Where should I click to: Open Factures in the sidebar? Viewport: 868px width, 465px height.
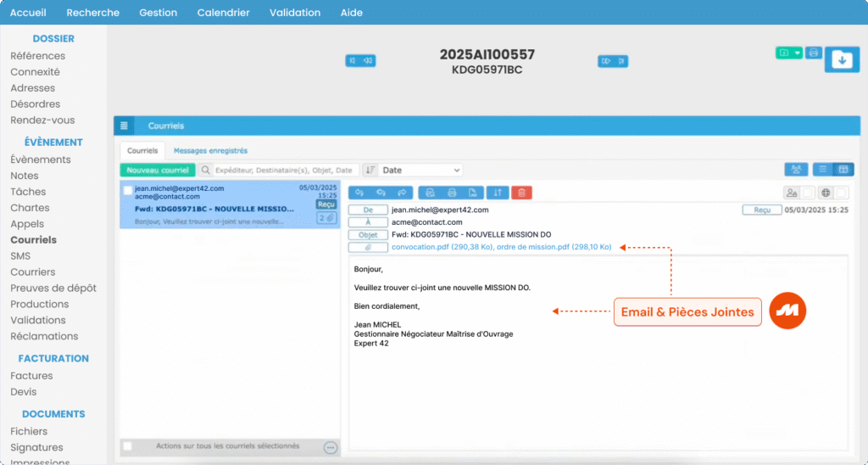click(x=31, y=376)
